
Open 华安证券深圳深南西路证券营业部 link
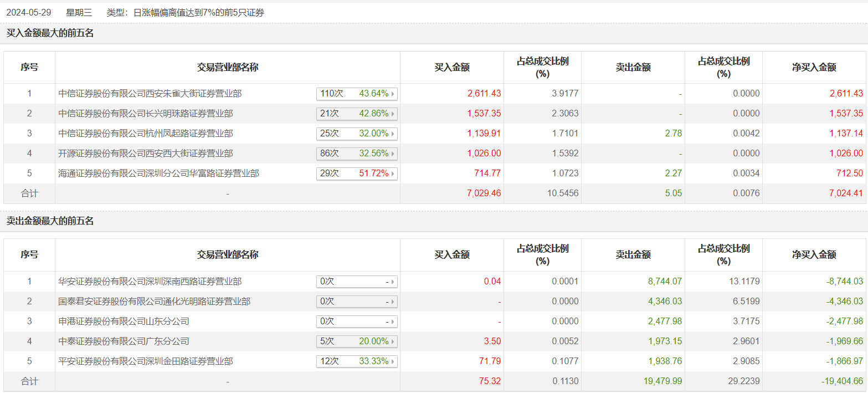(150, 282)
